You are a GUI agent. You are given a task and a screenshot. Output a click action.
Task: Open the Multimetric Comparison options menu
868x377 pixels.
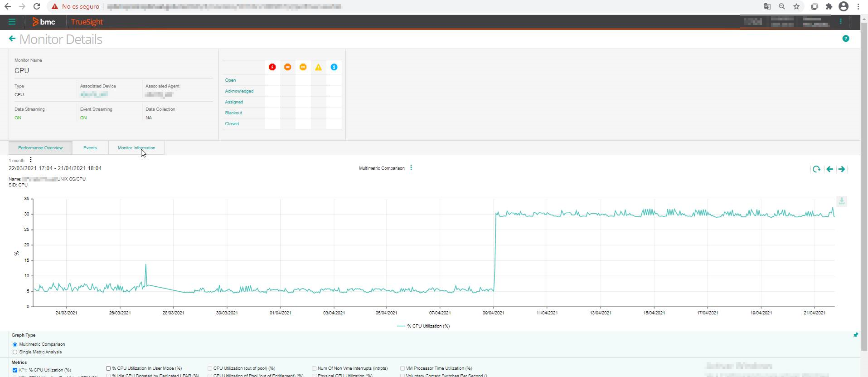point(411,167)
